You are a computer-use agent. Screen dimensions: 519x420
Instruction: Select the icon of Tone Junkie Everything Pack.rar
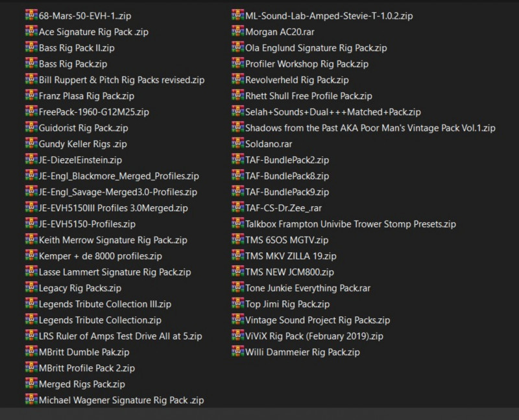(x=237, y=288)
